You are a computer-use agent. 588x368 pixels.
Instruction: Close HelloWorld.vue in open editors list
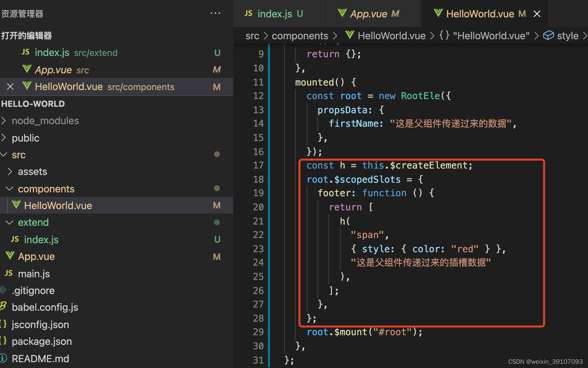pos(10,86)
